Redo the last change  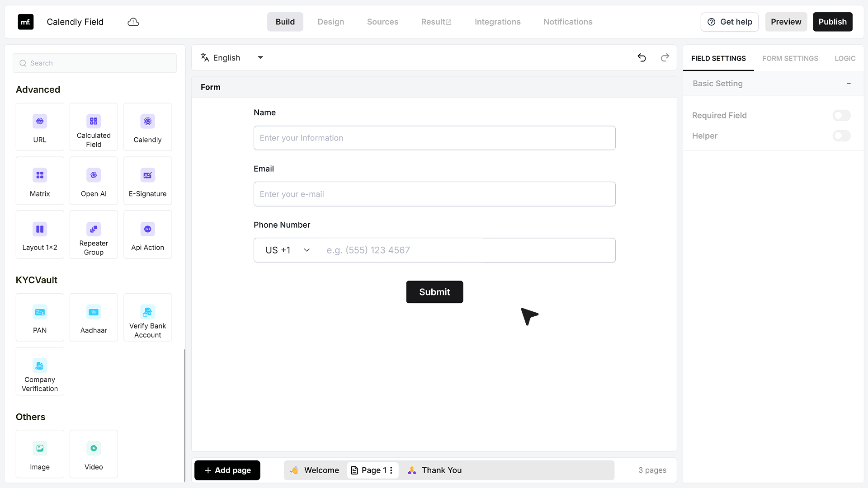click(665, 57)
